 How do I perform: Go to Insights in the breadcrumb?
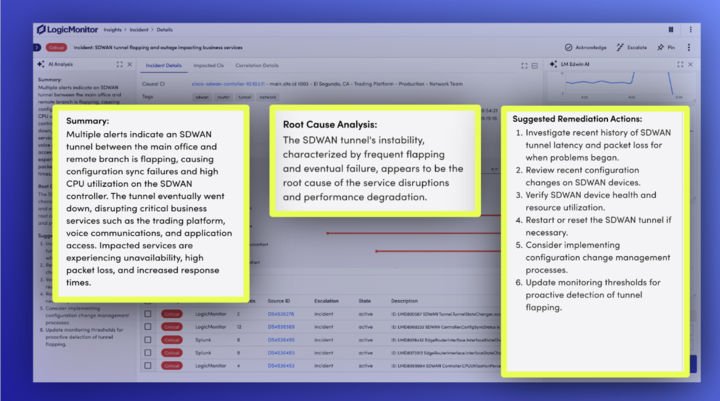coord(112,30)
